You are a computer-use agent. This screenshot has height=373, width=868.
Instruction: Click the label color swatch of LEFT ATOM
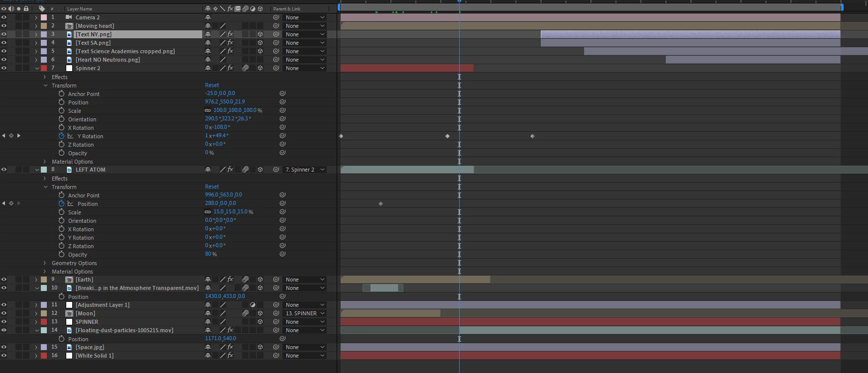point(44,170)
